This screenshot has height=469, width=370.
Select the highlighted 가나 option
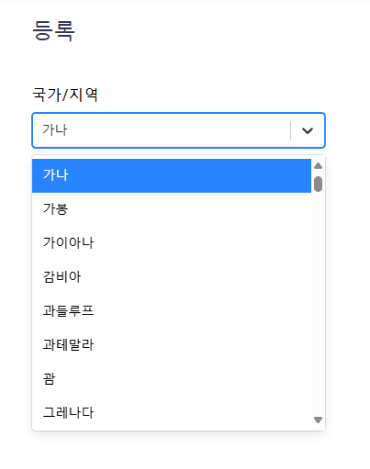coord(171,175)
